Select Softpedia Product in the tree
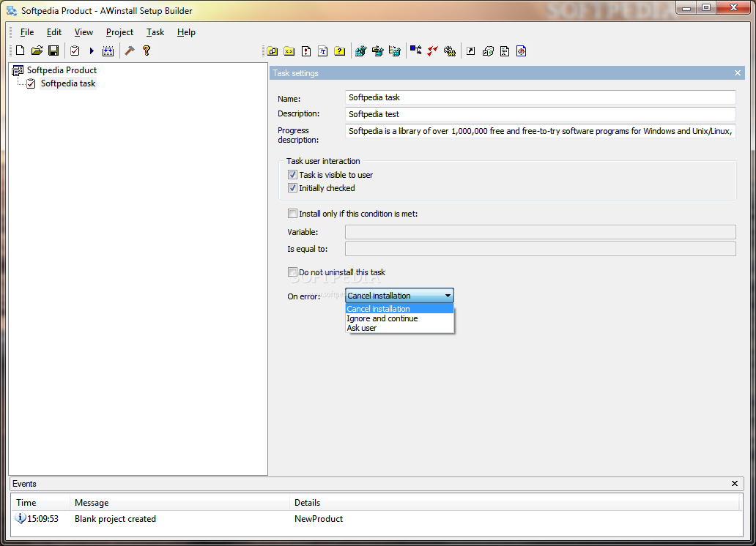 coord(62,70)
